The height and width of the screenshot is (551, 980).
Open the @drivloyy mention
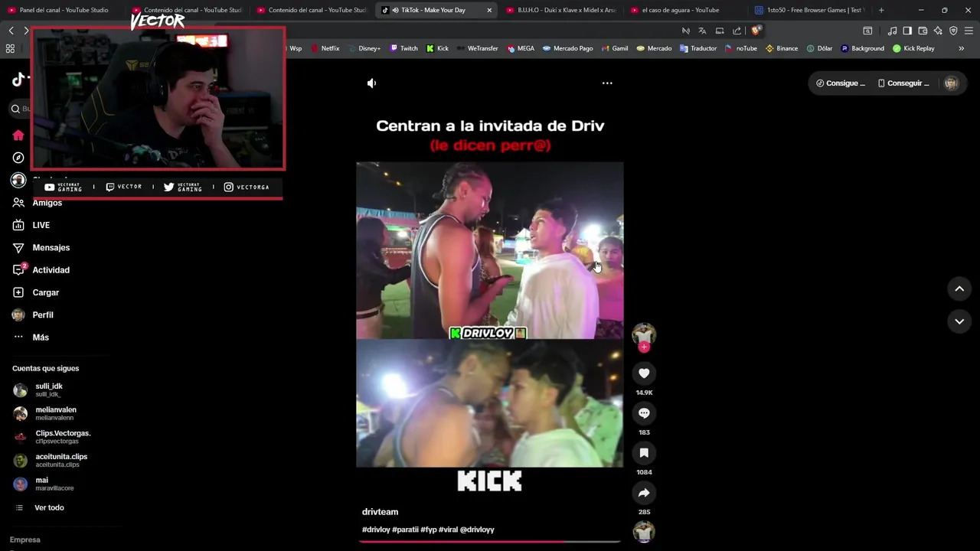coord(477,530)
